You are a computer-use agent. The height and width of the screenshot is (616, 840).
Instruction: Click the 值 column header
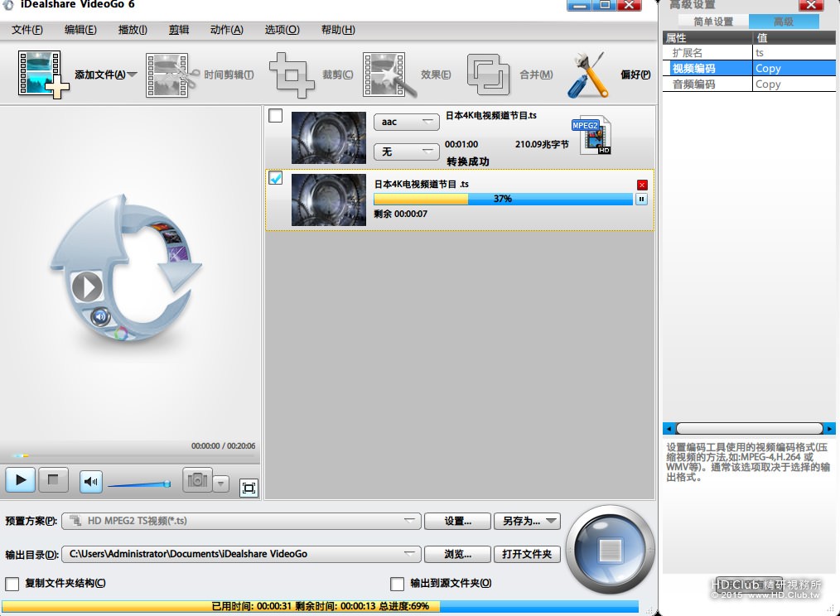(x=794, y=37)
